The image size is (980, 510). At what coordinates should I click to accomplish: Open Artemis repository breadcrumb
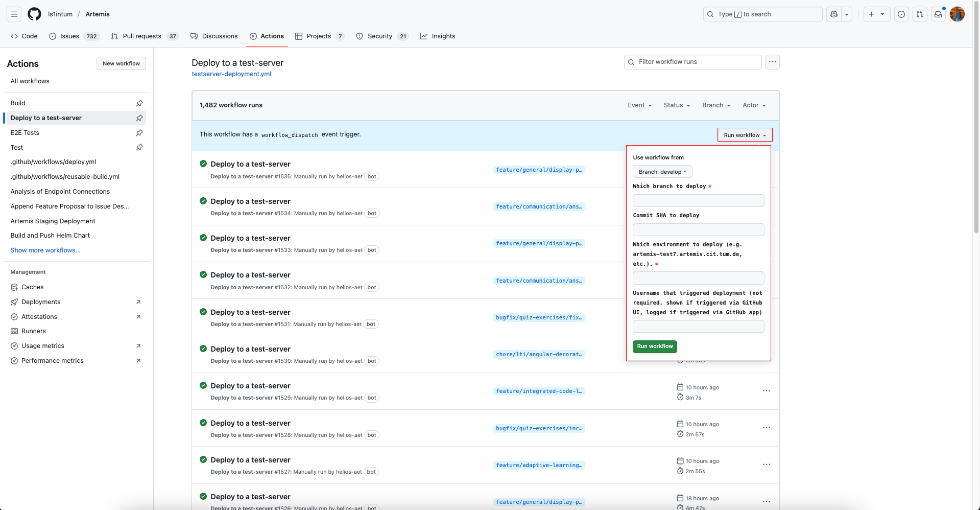[98, 14]
